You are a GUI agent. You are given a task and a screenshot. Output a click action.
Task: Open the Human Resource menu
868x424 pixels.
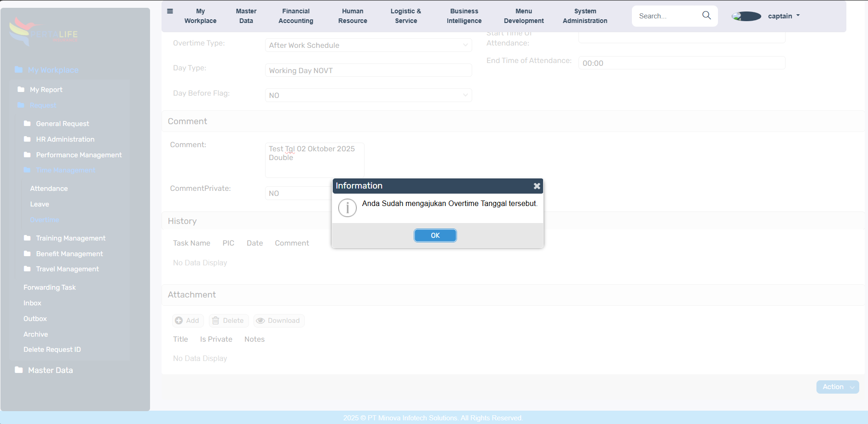(353, 16)
